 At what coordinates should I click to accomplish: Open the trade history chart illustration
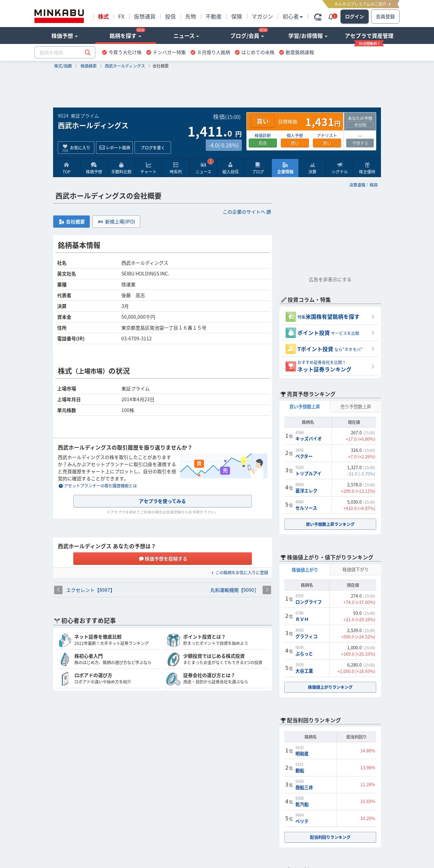point(224,466)
